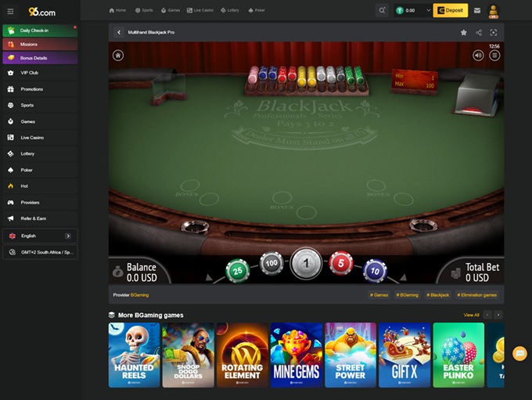Open the mail inbox icon
Screen dimensions: 532x400
(x=477, y=11)
